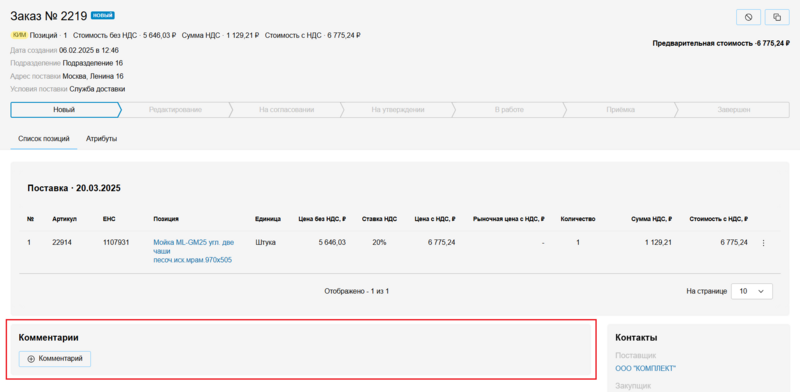Click the На утверждении status step
Image resolution: width=800 pixels, height=392 pixels.
398,110
